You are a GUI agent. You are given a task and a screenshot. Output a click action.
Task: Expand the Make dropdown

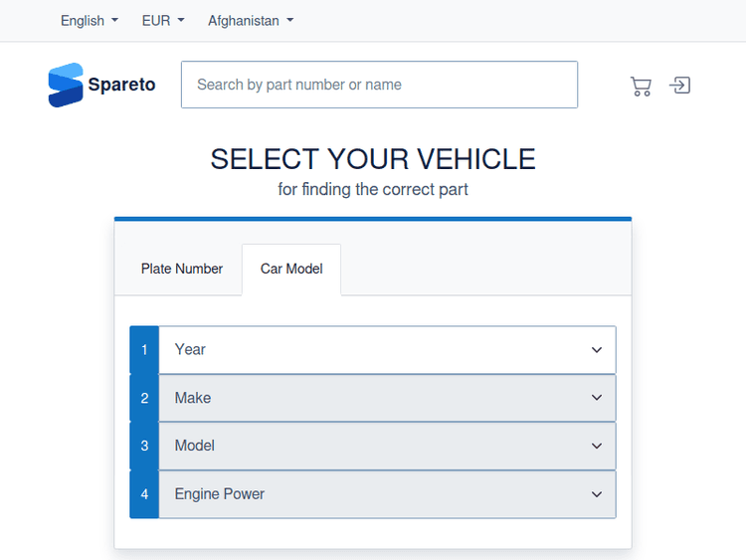(x=387, y=398)
